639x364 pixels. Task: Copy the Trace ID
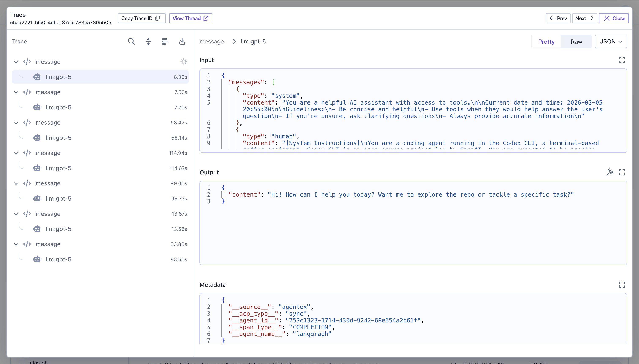tap(142, 18)
